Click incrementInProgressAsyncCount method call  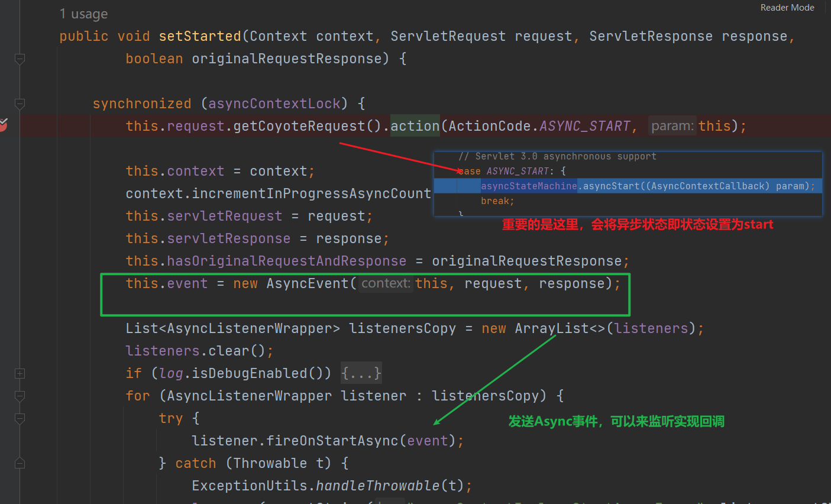tap(312, 193)
